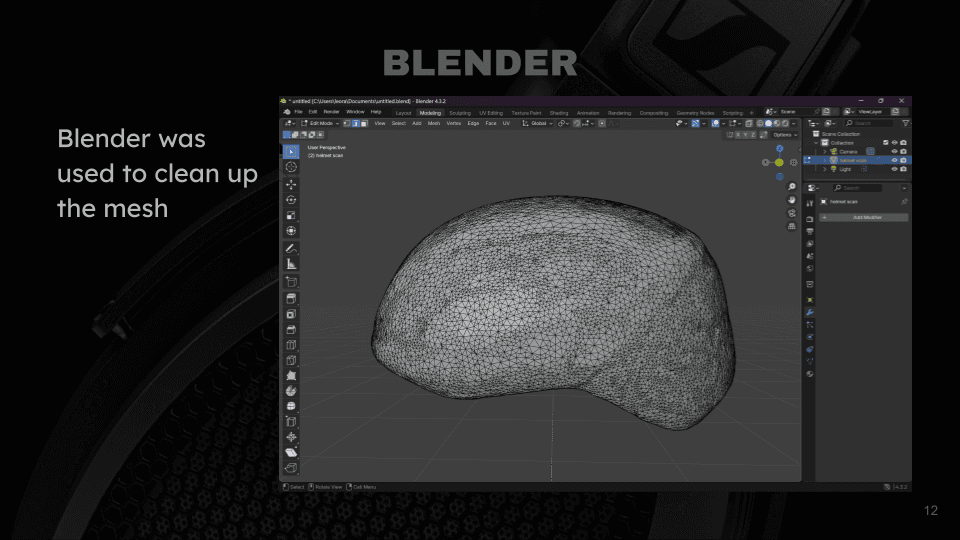Click the Add Modifier button
The image size is (960, 540).
[864, 217]
